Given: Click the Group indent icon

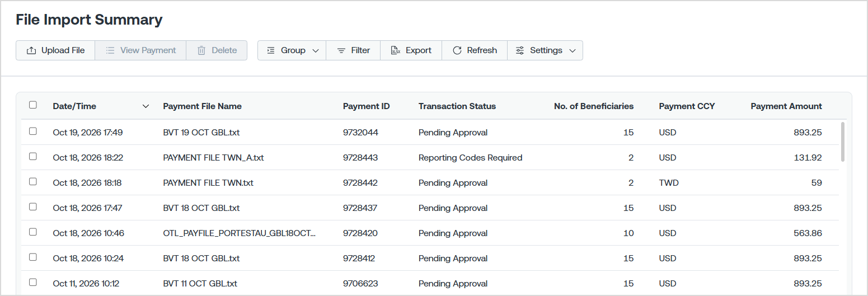Looking at the screenshot, I should 271,50.
